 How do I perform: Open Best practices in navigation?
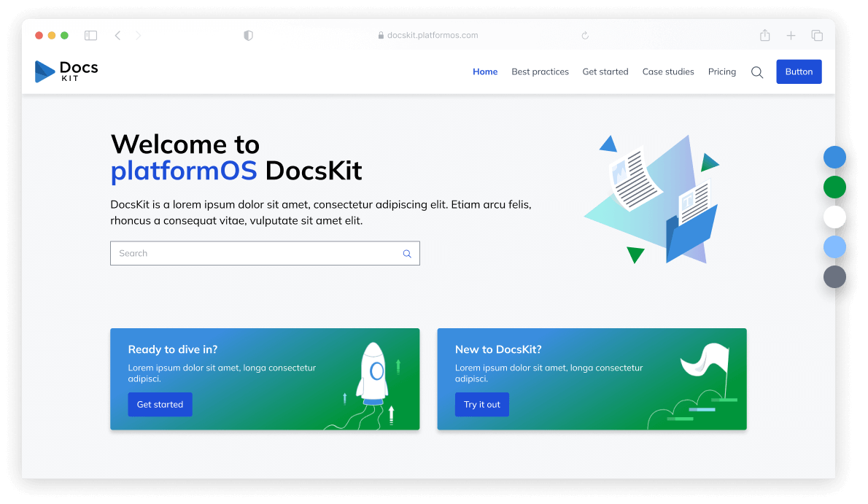[x=540, y=71]
